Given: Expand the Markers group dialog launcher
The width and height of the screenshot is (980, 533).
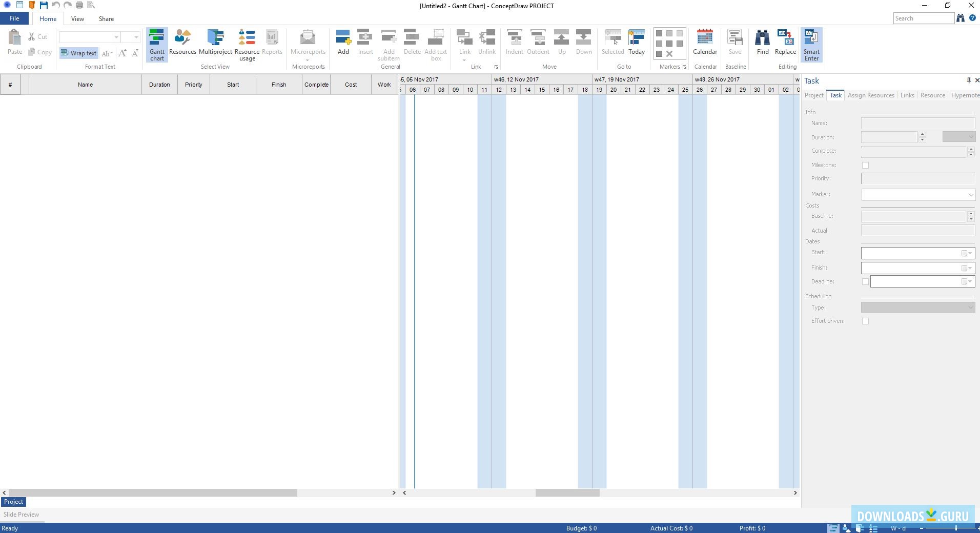Looking at the screenshot, I should click(684, 67).
